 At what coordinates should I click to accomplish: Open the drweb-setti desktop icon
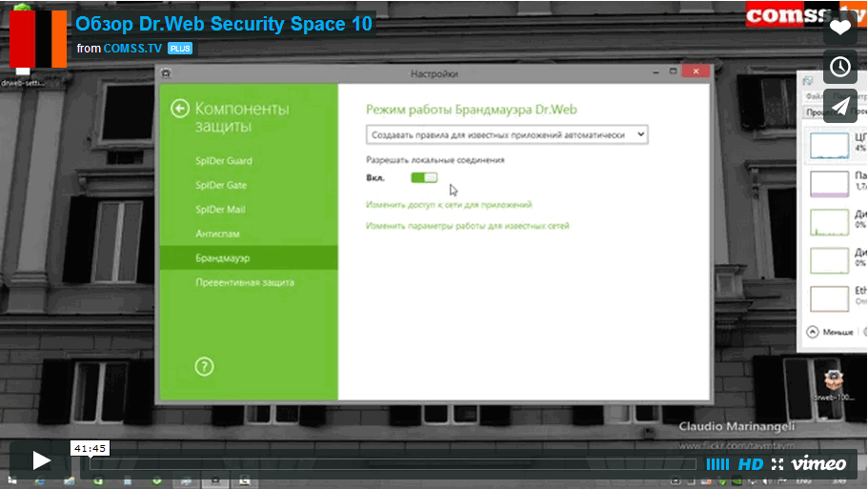pyautogui.click(x=23, y=76)
